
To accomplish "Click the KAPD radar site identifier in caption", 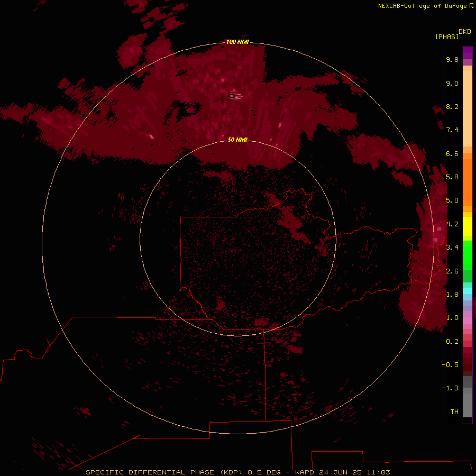I will click(x=305, y=472).
